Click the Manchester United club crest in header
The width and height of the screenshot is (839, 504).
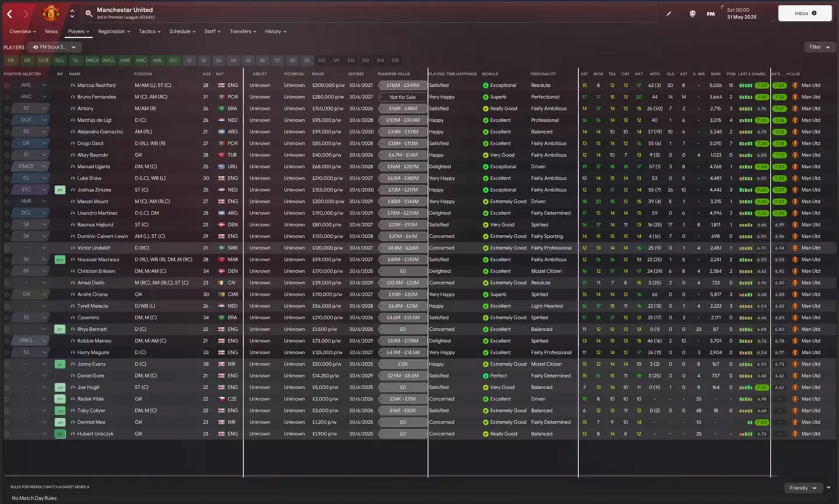(51, 12)
